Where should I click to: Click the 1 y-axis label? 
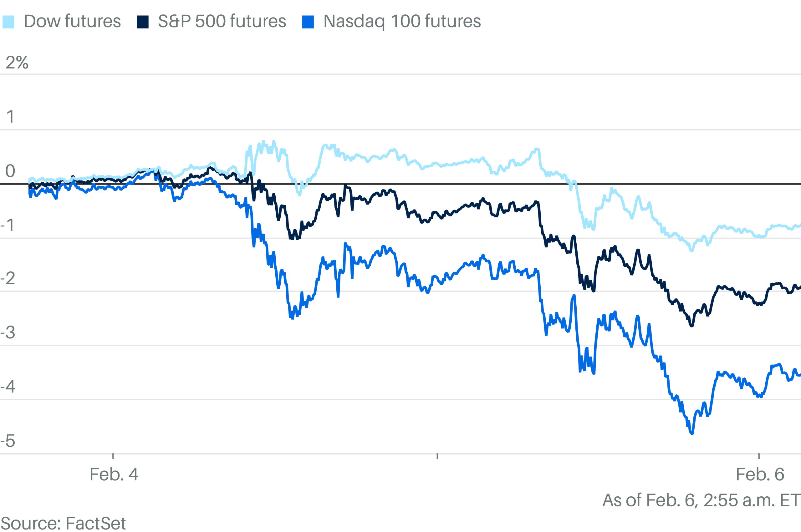click(11, 117)
